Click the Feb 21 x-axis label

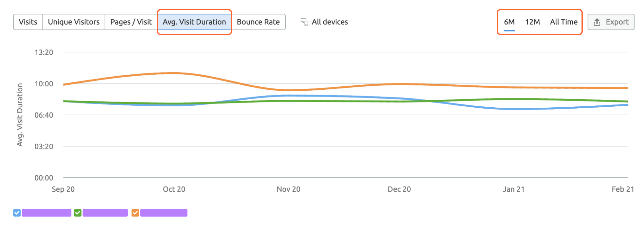click(x=623, y=189)
